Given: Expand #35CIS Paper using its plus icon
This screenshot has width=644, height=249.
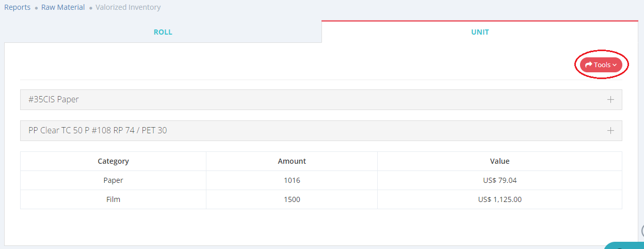Looking at the screenshot, I should (610, 100).
